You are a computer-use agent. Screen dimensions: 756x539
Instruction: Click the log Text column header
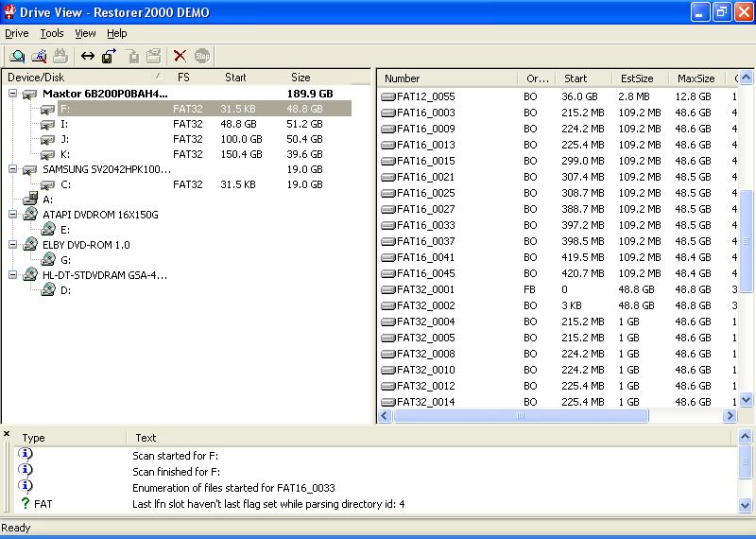point(429,438)
